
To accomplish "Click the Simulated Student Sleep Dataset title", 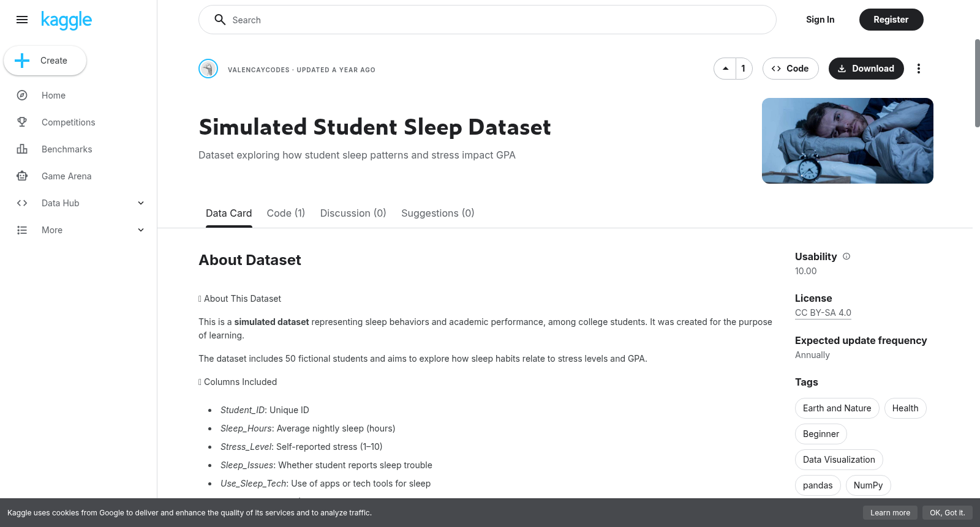I will coord(375,127).
